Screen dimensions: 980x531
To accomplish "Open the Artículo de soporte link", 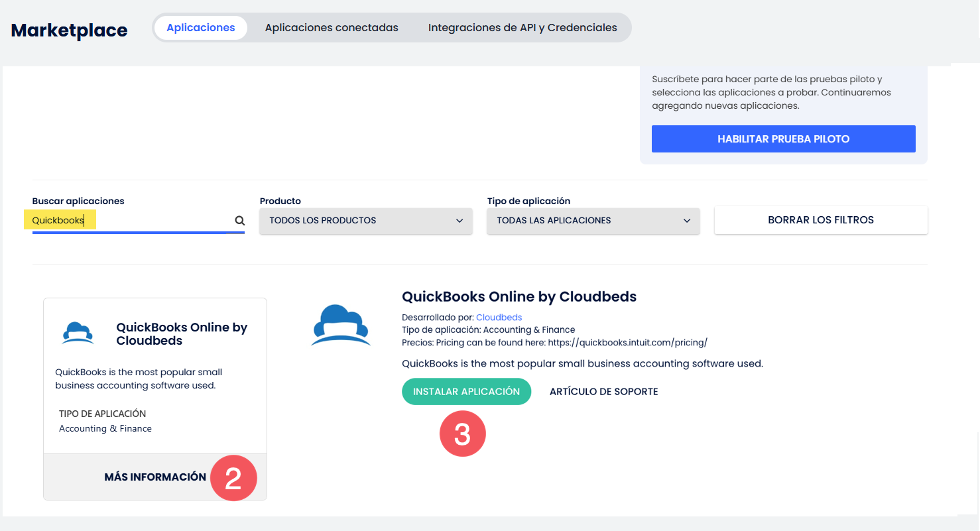I will coord(603,392).
